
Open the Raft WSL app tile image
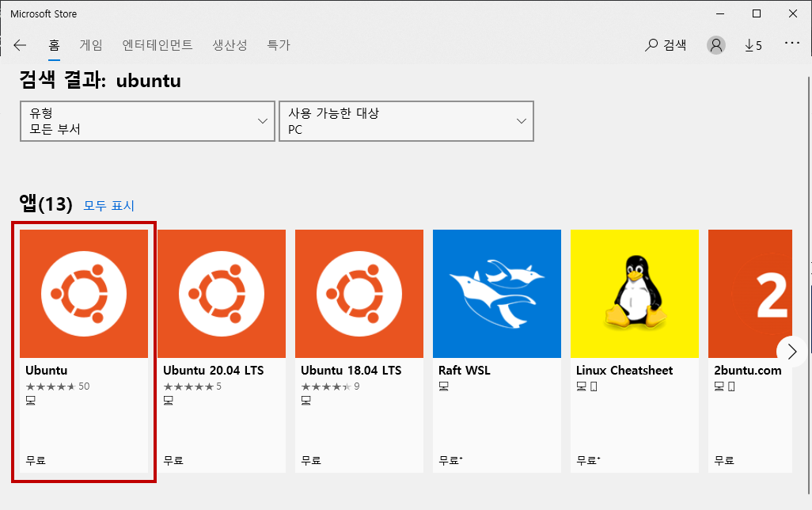pyautogui.click(x=497, y=293)
